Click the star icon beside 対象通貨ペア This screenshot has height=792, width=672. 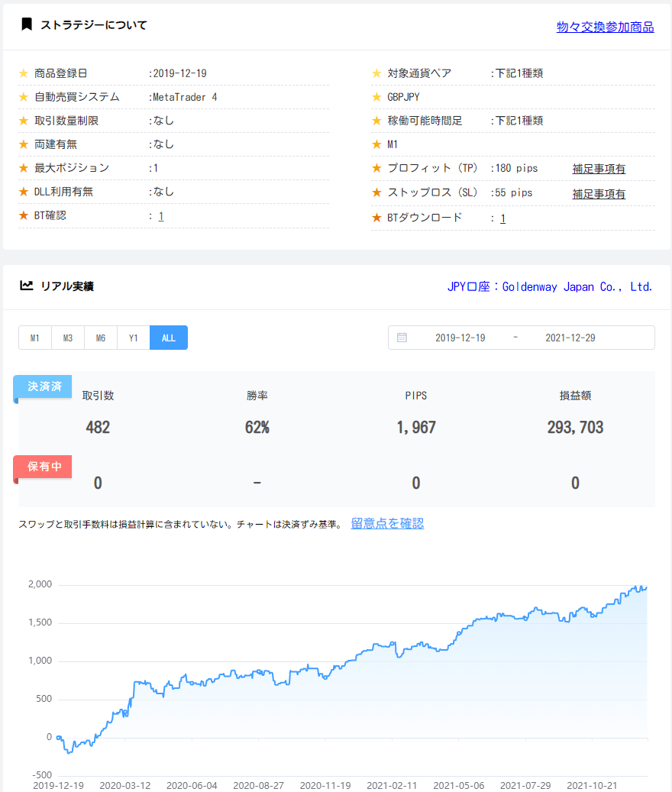coord(376,73)
